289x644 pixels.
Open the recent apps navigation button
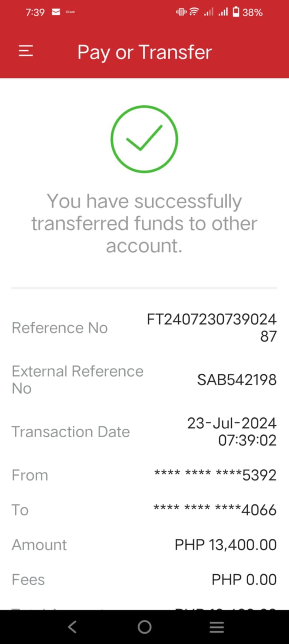tap(217, 626)
